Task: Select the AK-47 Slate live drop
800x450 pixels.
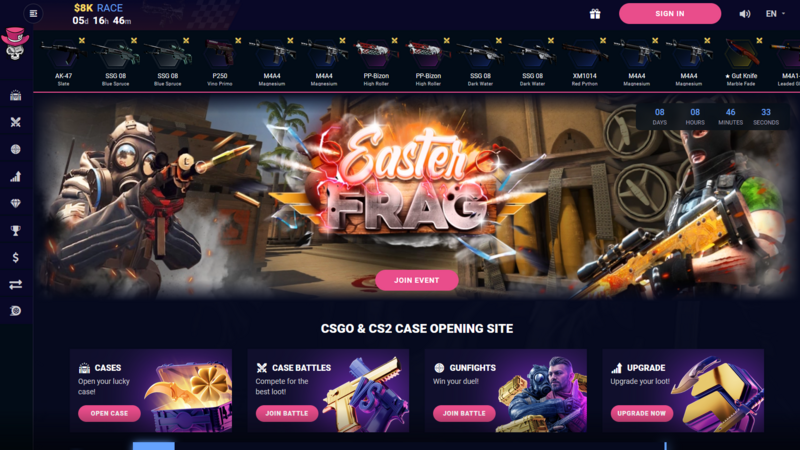Action: point(63,62)
